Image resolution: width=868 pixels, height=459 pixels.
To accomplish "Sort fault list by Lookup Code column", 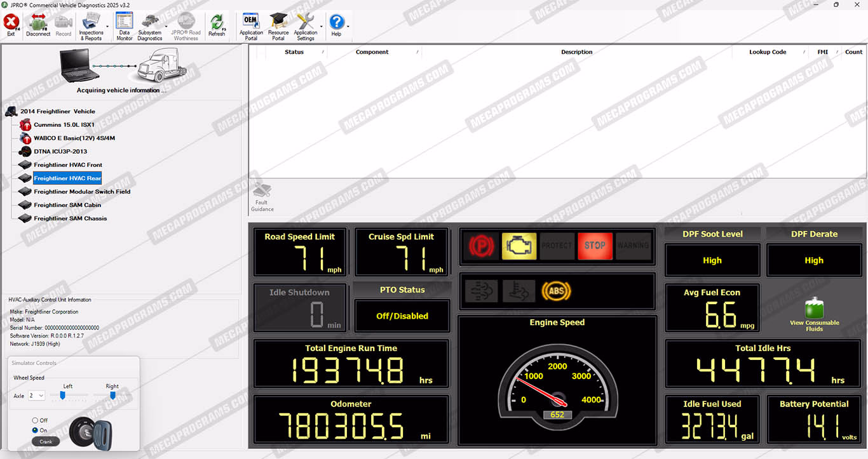I will pos(767,52).
